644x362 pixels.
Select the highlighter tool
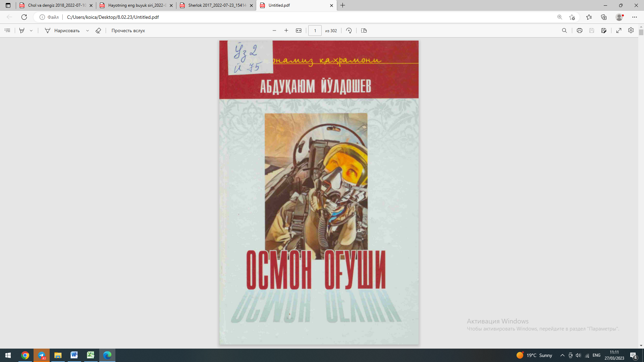coord(22,31)
